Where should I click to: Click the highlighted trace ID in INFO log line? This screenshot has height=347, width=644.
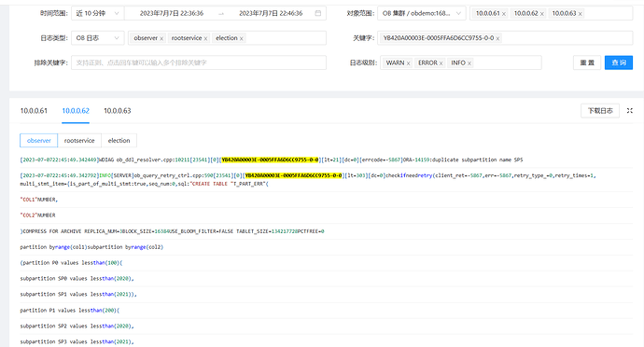point(293,175)
